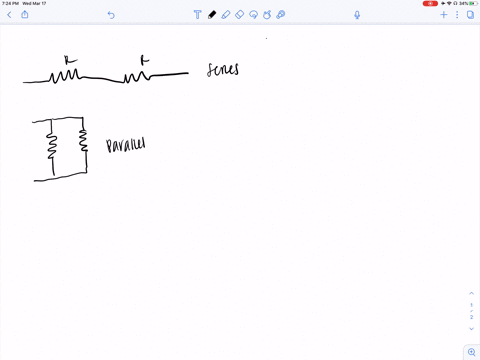Go to next page with down chevron
480x360 pixels.
click(x=471, y=329)
